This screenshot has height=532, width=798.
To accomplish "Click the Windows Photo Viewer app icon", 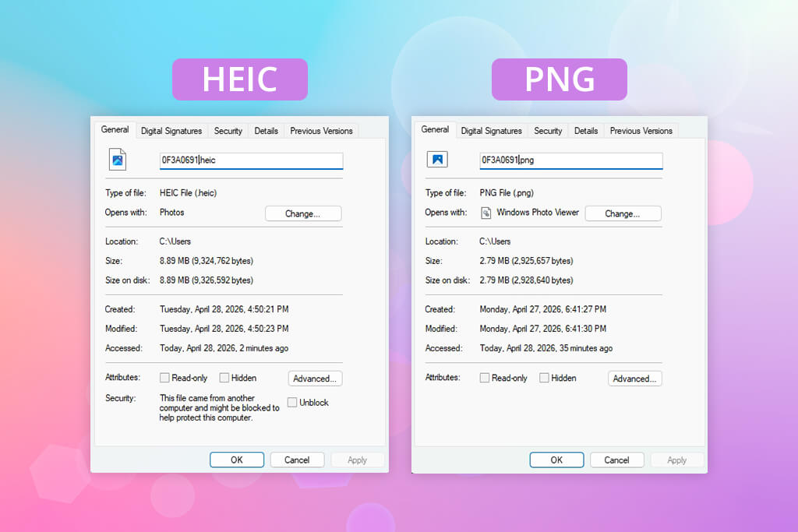I will click(486, 213).
